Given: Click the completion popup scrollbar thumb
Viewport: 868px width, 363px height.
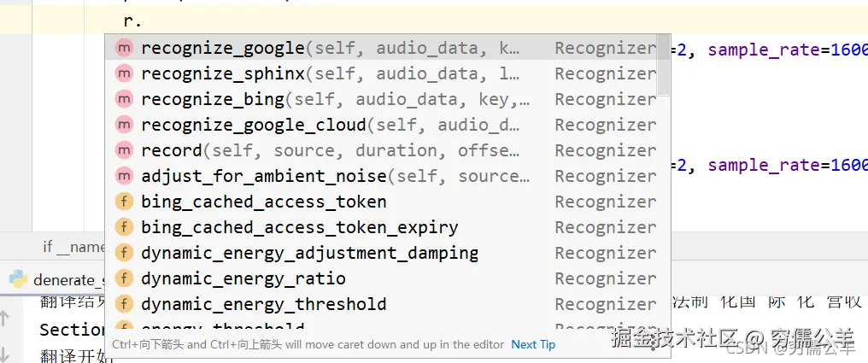Looking at the screenshot, I should tap(663, 65).
